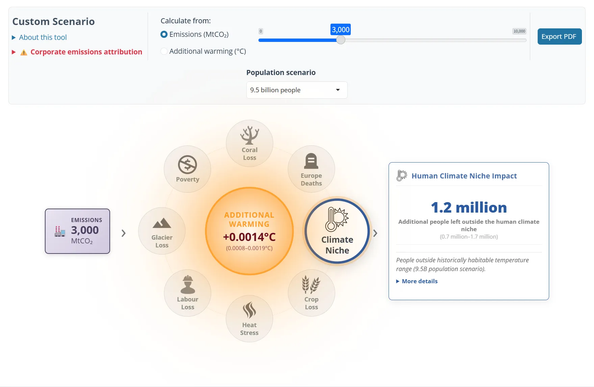
Task: Select the Emissions (MtCO₂) radio button
Action: click(x=164, y=34)
